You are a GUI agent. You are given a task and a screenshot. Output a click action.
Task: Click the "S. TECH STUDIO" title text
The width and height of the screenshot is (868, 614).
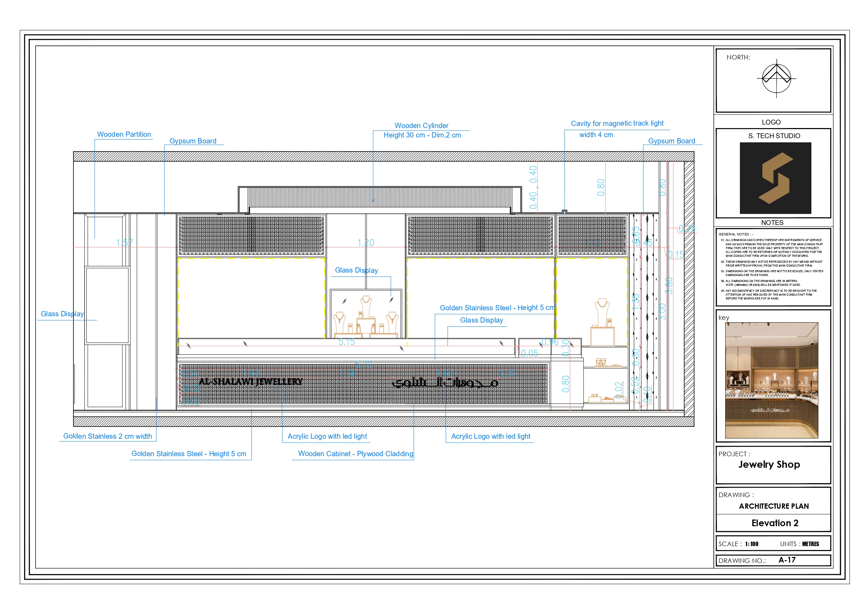tap(774, 136)
